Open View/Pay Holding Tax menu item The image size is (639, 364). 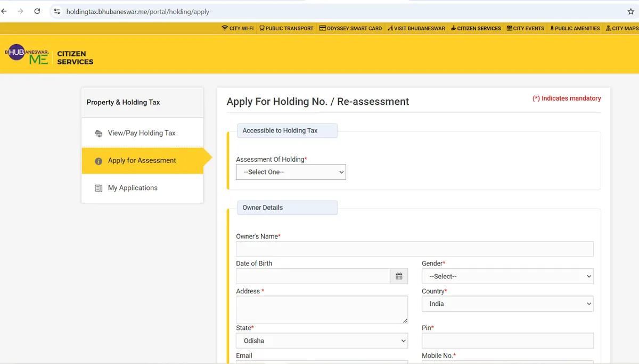click(x=142, y=133)
